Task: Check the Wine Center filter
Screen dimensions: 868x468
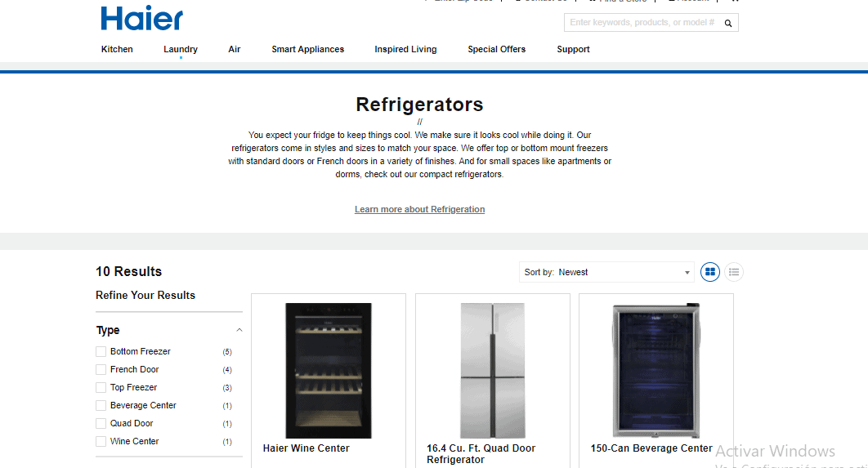Action: 101,441
